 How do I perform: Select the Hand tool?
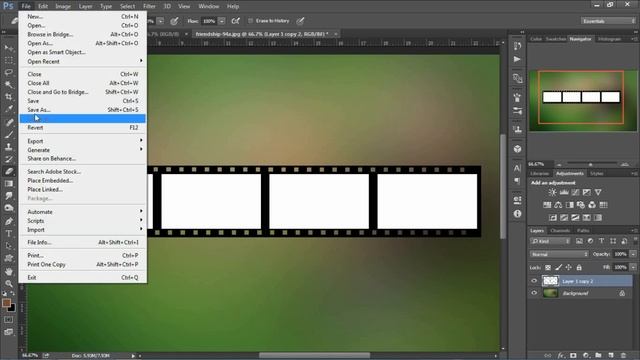9,271
